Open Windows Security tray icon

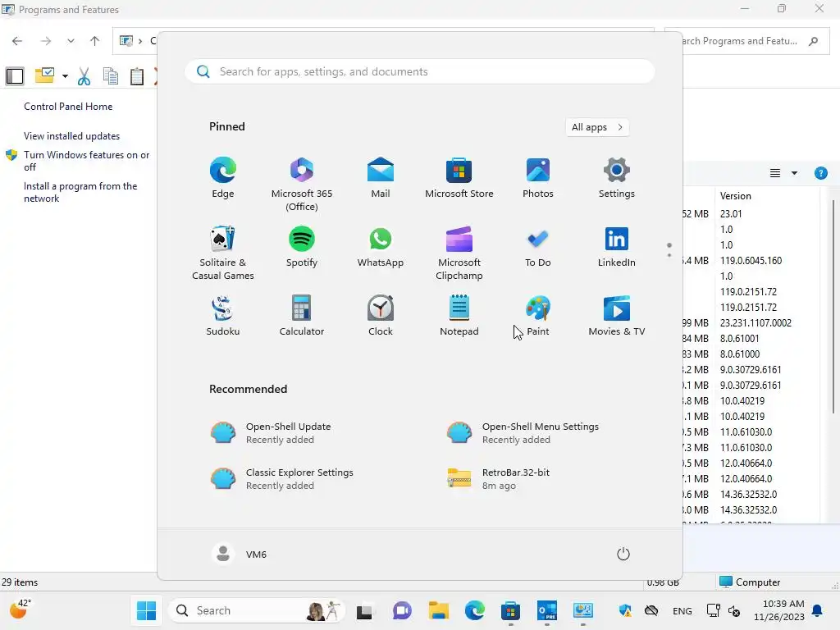624,610
